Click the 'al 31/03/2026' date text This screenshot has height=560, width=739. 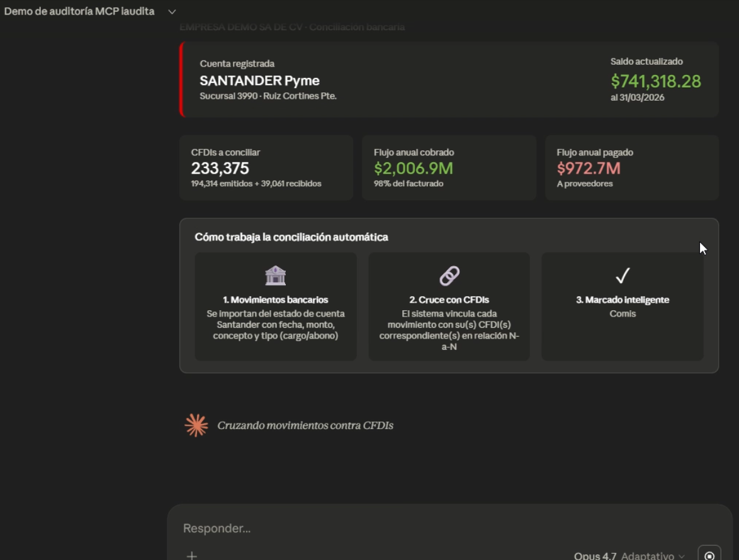(637, 98)
